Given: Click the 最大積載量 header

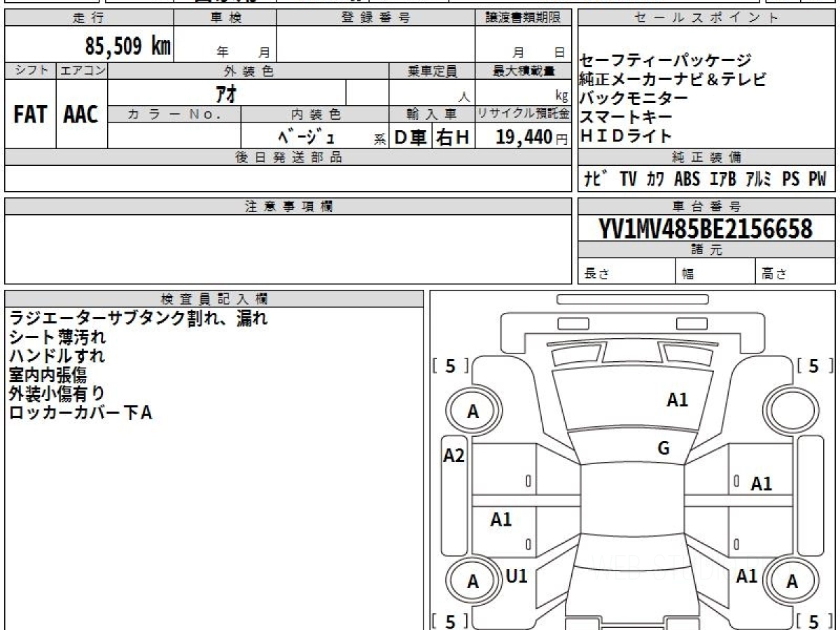Looking at the screenshot, I should click(x=524, y=71).
